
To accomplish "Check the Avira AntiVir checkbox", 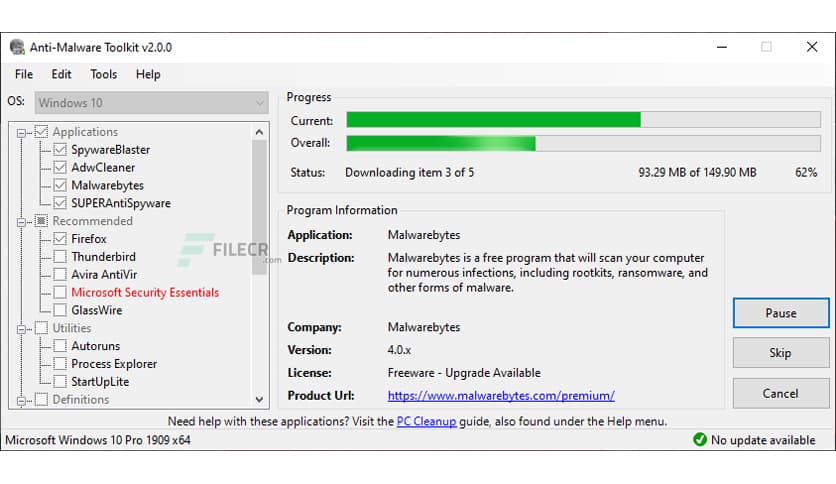I will [60, 275].
